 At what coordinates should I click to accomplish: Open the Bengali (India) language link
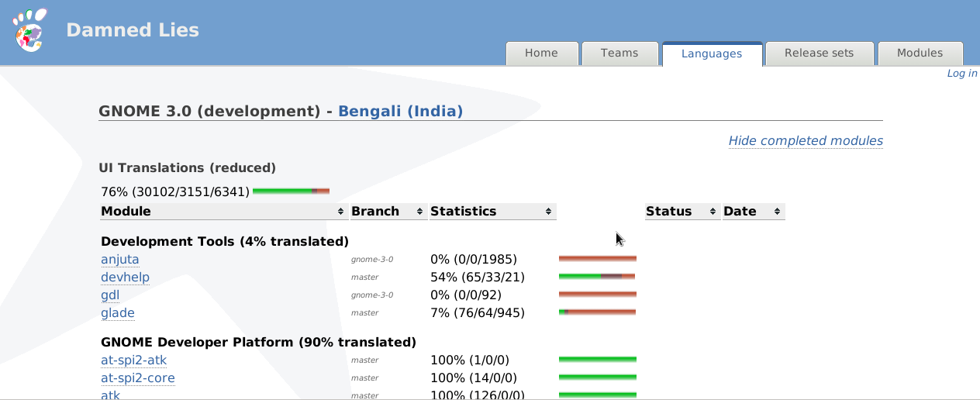click(x=401, y=111)
